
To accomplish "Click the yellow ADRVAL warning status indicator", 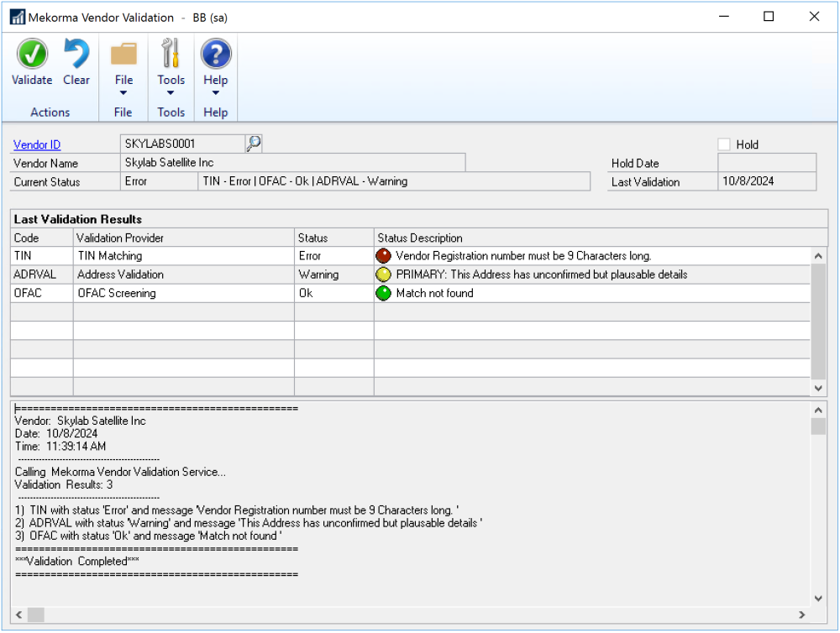I will coord(384,275).
